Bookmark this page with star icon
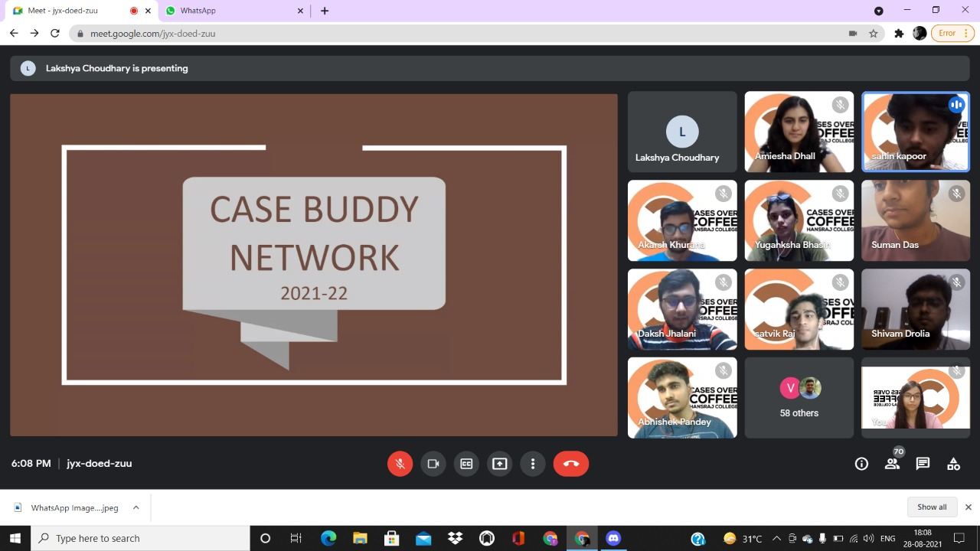The height and width of the screenshot is (551, 980). click(x=874, y=34)
